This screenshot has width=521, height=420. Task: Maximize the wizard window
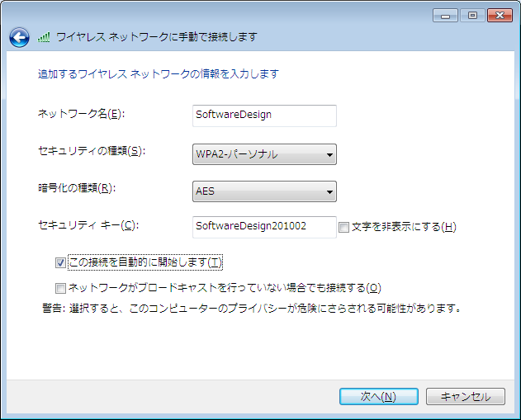(472, 16)
